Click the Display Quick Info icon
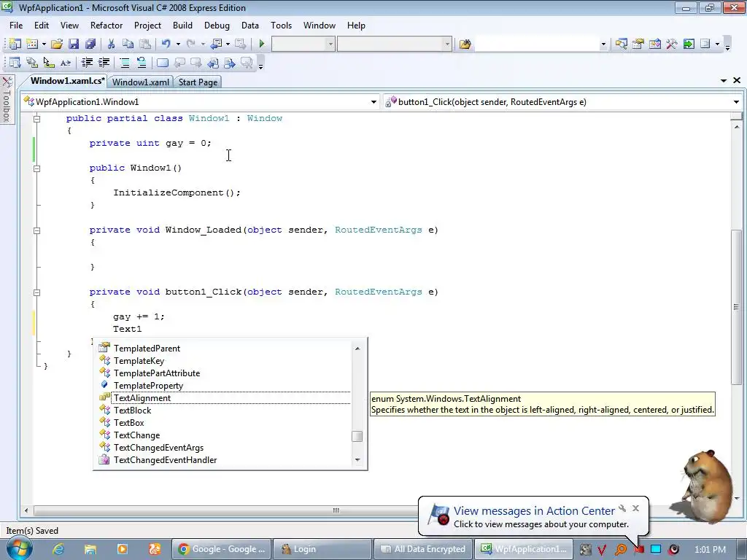 (49, 63)
